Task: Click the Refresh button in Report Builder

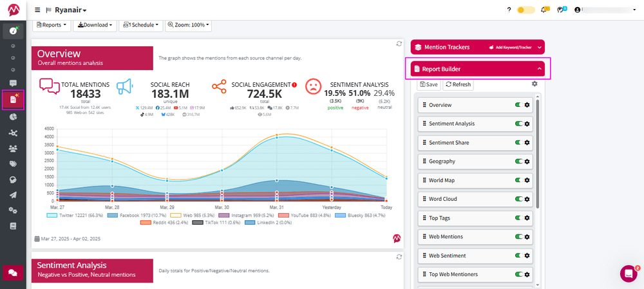Action: (458, 84)
